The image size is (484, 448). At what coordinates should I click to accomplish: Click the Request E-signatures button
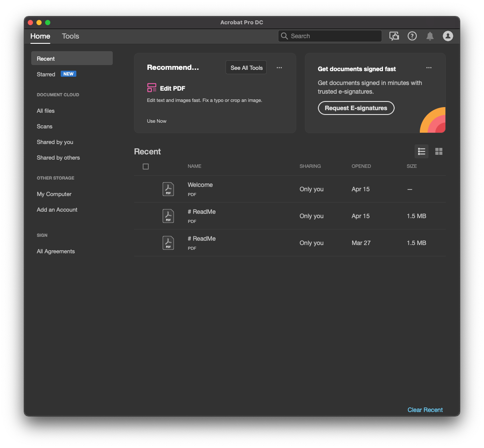pos(356,108)
